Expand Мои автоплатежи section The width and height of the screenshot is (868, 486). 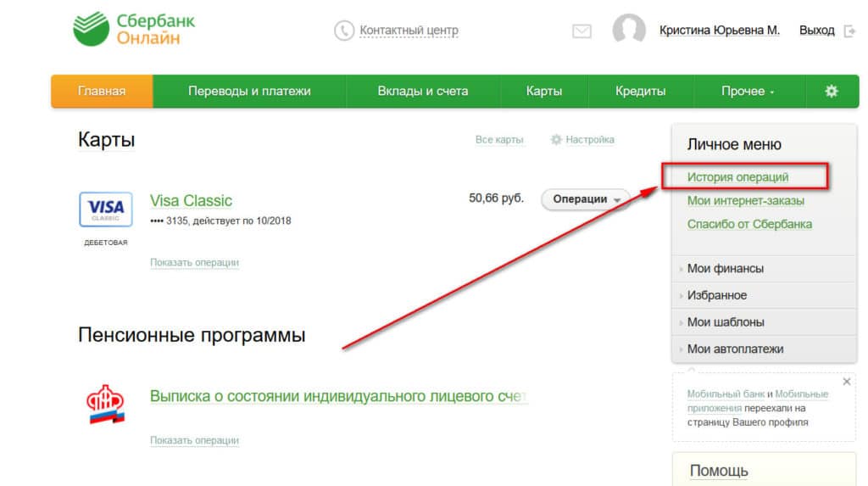(x=734, y=349)
